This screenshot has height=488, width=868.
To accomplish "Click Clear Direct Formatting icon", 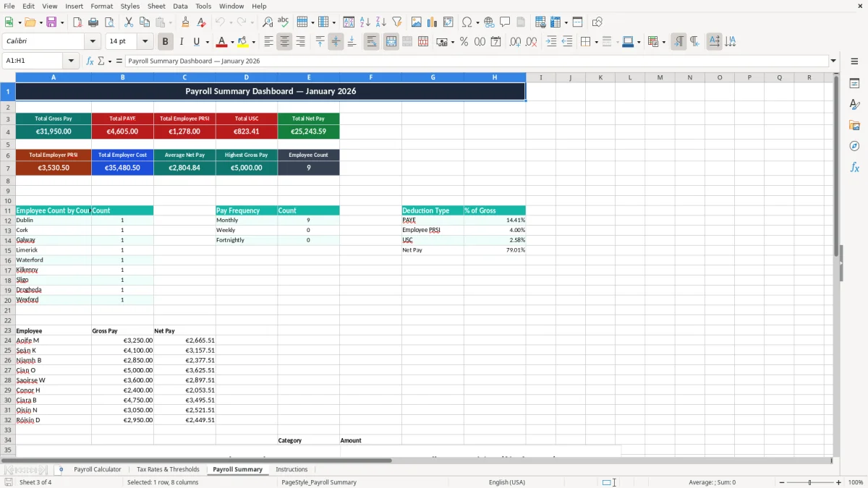I will 201,22.
